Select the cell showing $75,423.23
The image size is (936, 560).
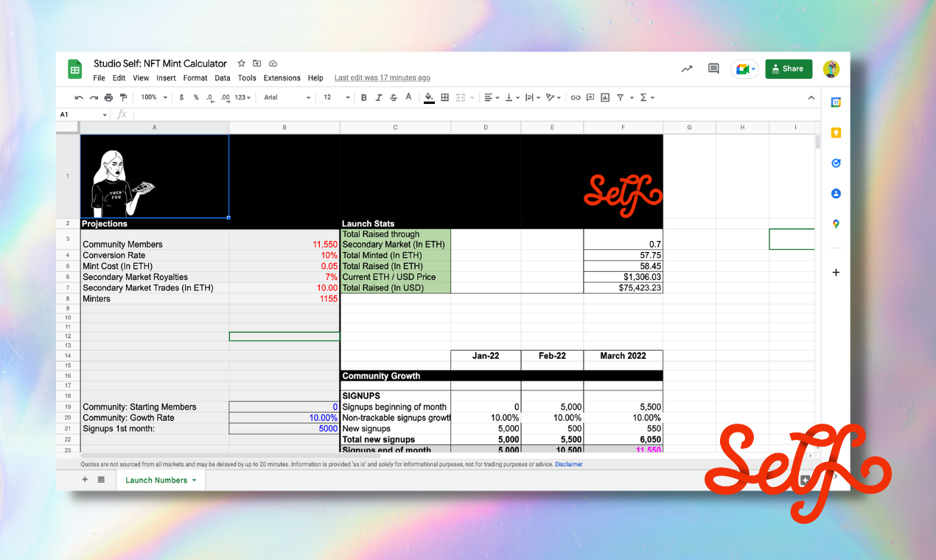[624, 288]
